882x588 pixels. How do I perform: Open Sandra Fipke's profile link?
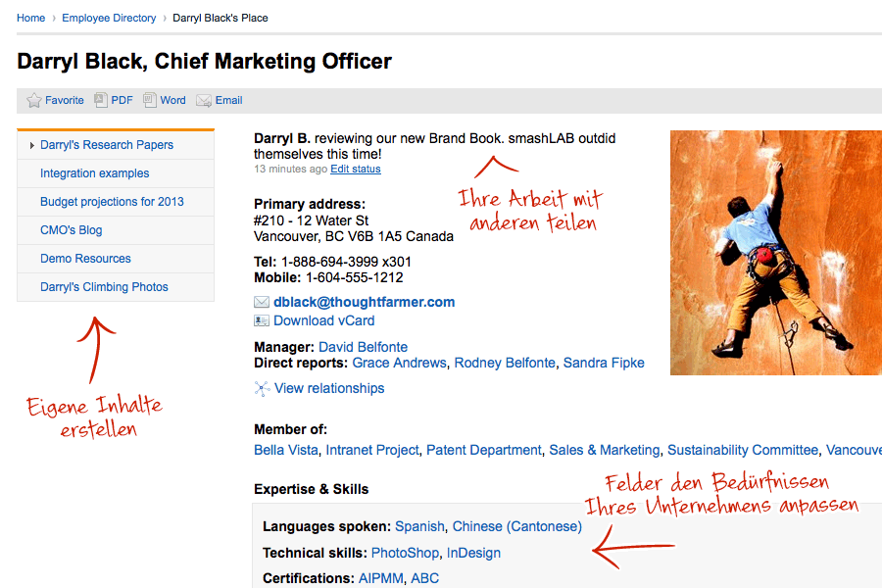pos(604,363)
